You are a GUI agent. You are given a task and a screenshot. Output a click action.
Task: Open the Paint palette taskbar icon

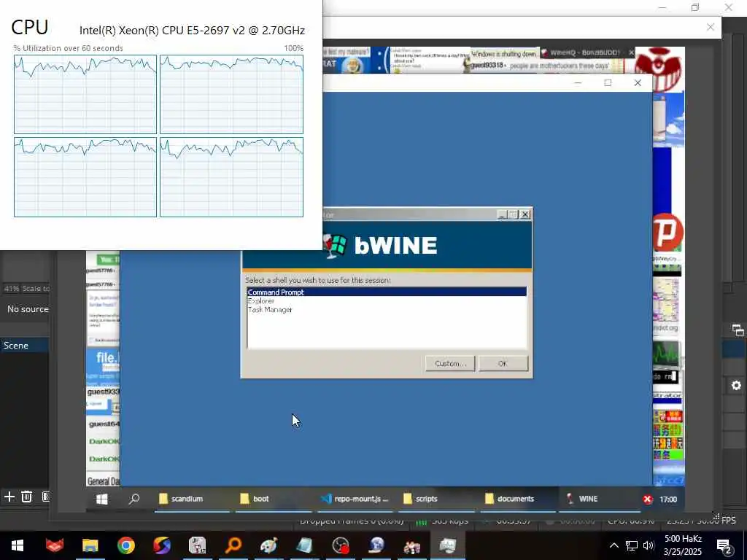(269, 545)
